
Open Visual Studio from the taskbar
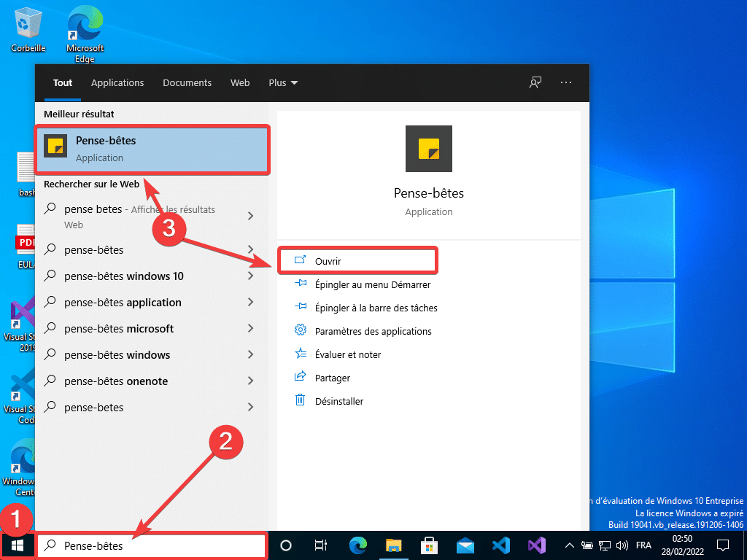point(536,545)
